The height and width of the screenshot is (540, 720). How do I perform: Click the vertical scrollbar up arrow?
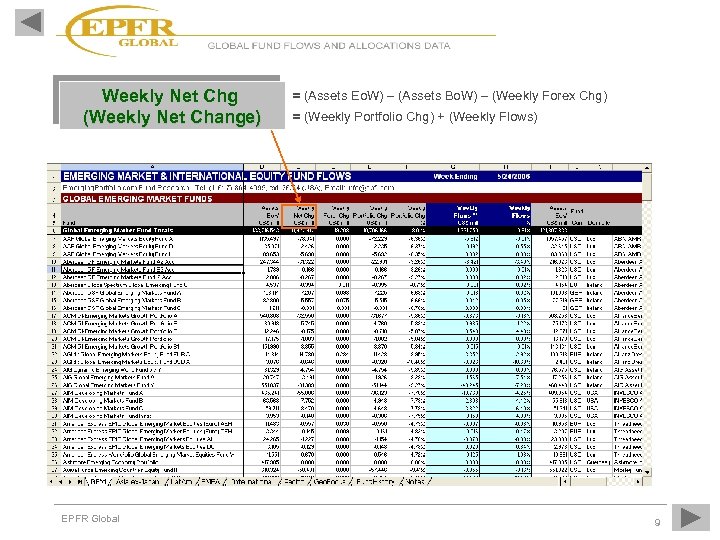(647, 168)
